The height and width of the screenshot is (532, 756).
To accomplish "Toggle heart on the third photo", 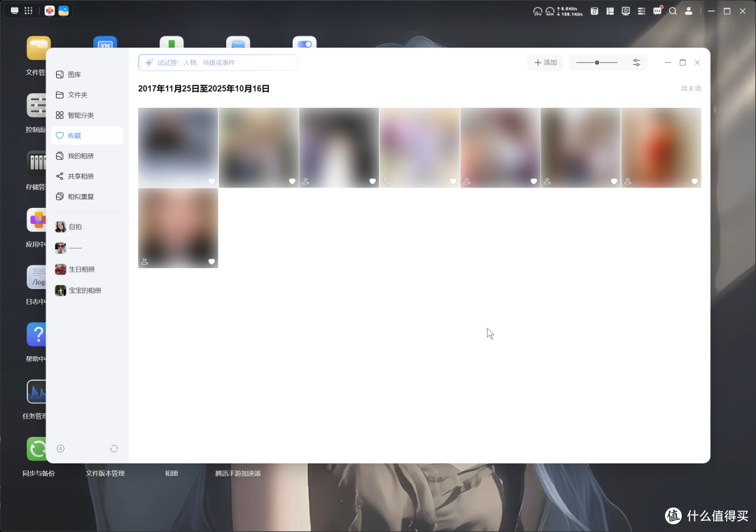I will [372, 181].
